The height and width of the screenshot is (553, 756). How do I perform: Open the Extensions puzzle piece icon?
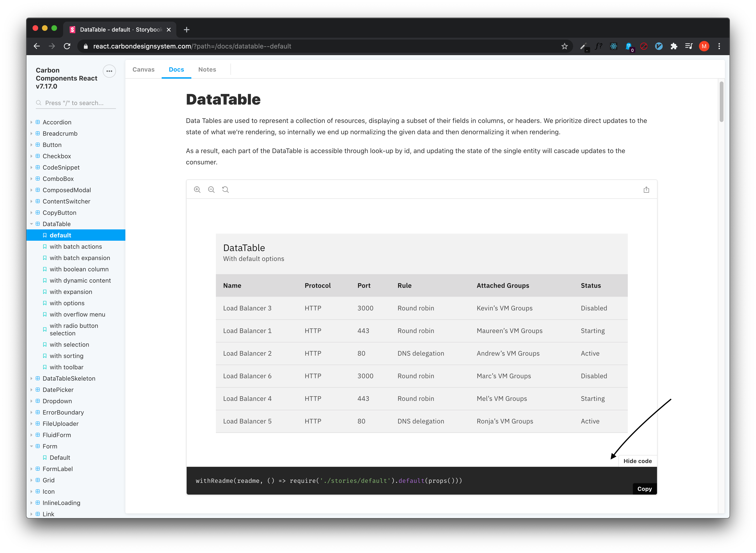coord(674,46)
